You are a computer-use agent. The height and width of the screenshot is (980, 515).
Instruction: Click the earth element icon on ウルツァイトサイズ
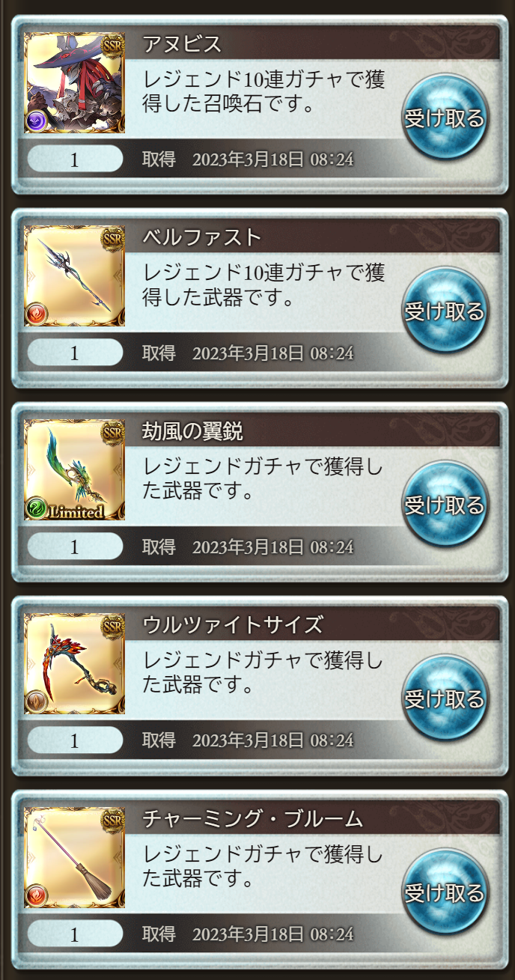click(37, 702)
